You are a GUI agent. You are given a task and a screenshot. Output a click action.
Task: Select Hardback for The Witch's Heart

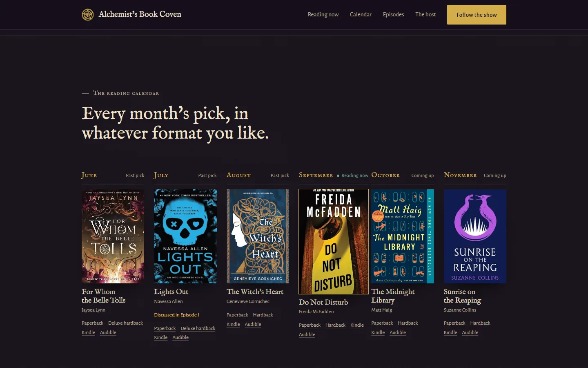point(263,315)
